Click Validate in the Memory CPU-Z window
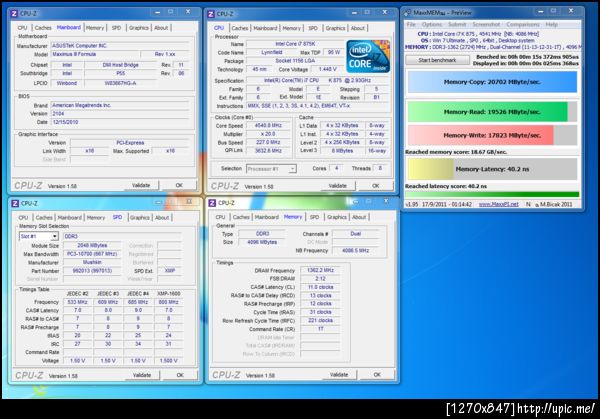Viewport: 600px width, 419px height. tap(339, 375)
